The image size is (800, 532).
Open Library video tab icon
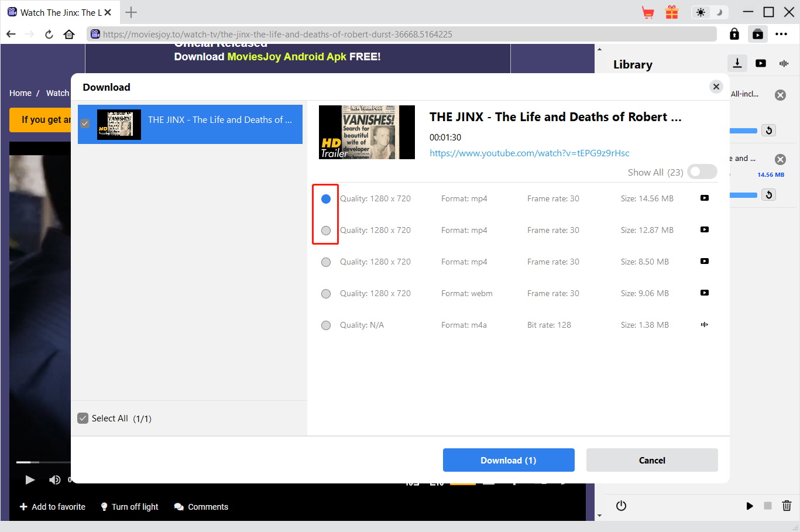(761, 63)
